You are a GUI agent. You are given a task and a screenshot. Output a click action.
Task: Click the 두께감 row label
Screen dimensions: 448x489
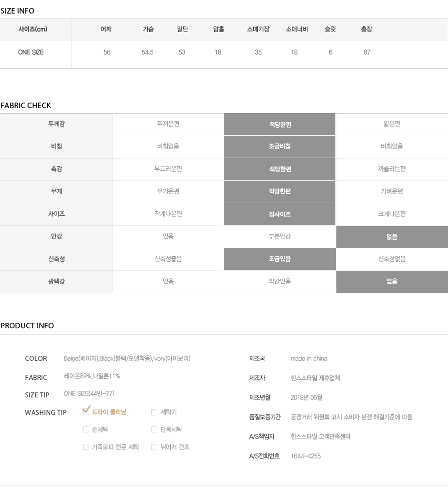(57, 124)
